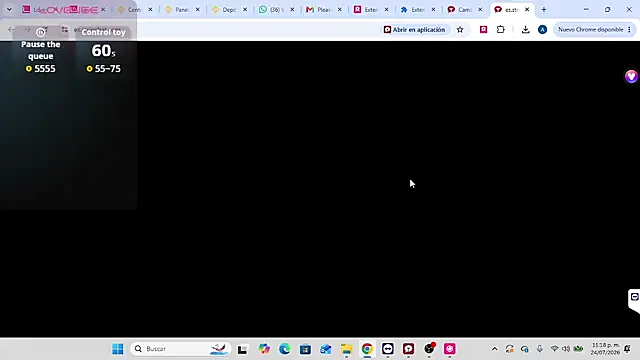Image resolution: width=640 pixels, height=360 pixels.
Task: Close the Pane tab
Action: pyautogui.click(x=198, y=9)
